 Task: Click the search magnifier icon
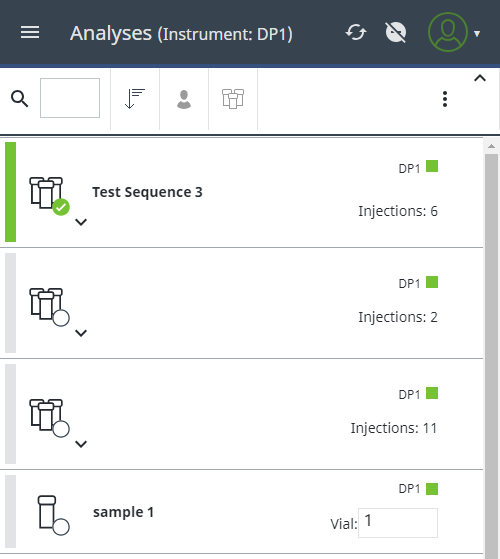coord(20,99)
